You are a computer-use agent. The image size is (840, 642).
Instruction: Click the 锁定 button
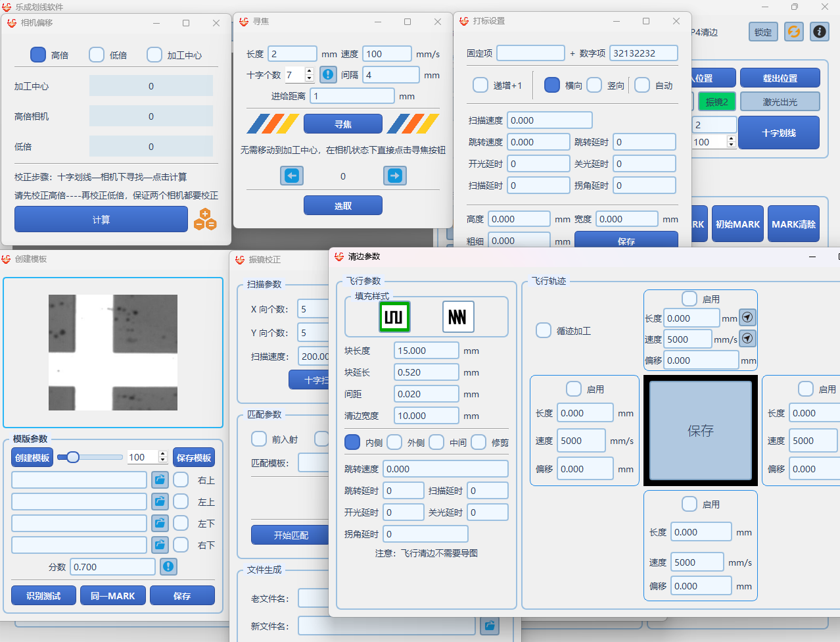tap(763, 32)
